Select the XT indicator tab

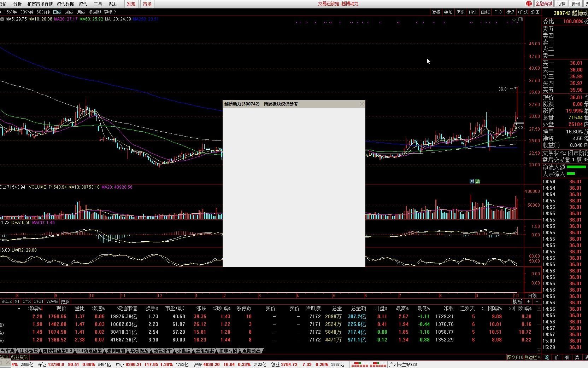(x=17, y=301)
